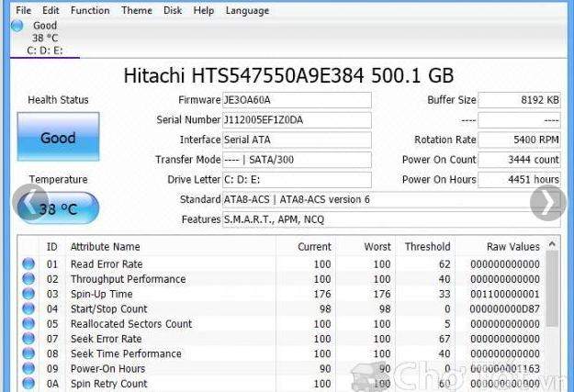
Task: Click status orb for Spin-Up Time
Action: [x=28, y=294]
